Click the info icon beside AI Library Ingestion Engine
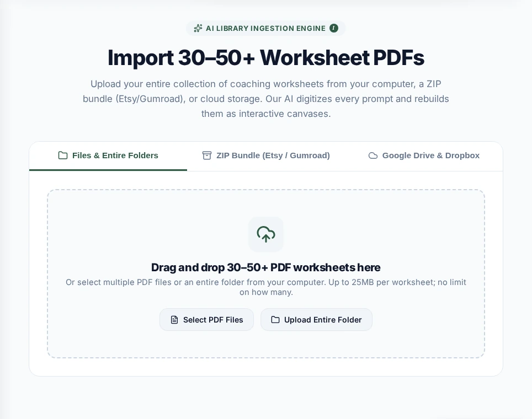The image size is (532, 419). click(334, 28)
